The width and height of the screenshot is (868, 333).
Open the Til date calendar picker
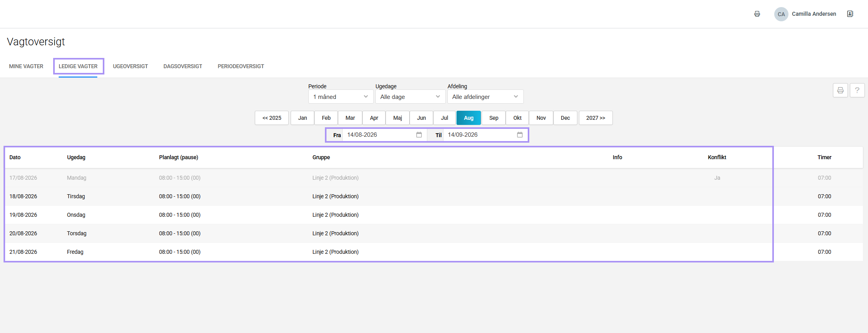pos(520,135)
